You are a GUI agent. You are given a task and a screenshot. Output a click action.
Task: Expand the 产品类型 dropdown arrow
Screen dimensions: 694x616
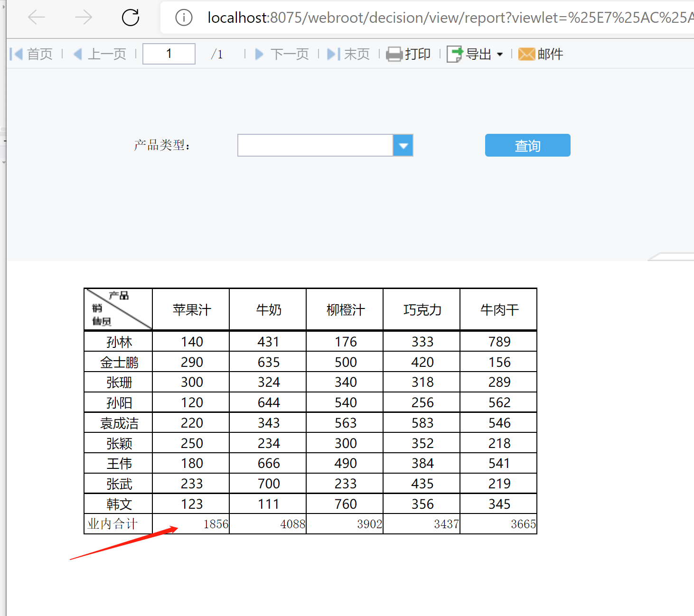click(x=403, y=145)
